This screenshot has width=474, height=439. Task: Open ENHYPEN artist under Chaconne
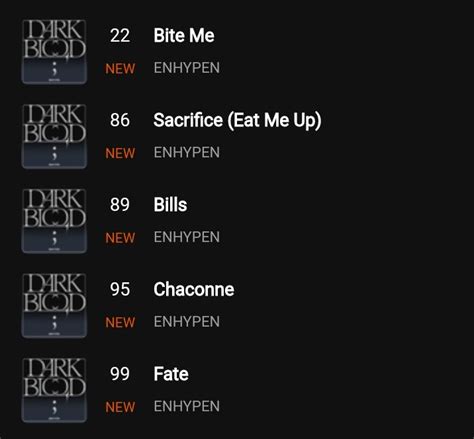[187, 322]
